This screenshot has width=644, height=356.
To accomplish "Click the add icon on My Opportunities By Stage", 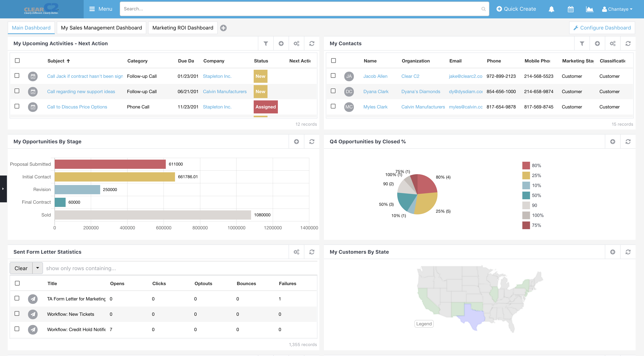I will [297, 142].
